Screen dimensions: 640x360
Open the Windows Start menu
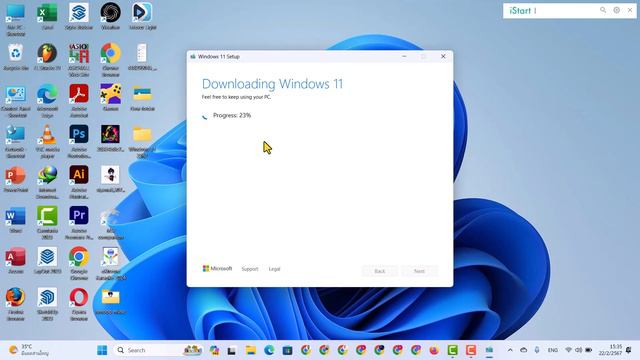102,350
